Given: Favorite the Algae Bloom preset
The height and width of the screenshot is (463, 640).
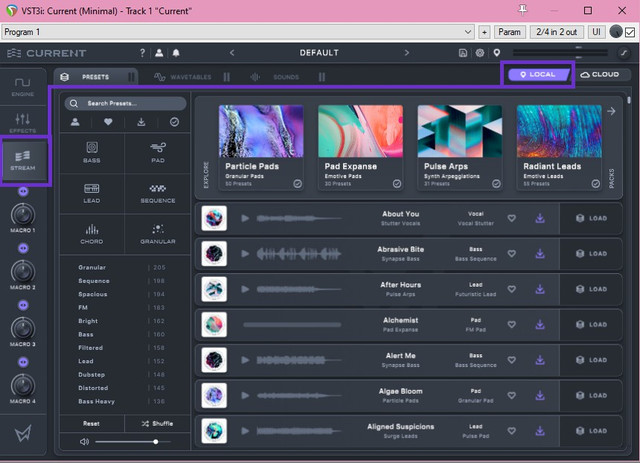Looking at the screenshot, I should point(511,395).
